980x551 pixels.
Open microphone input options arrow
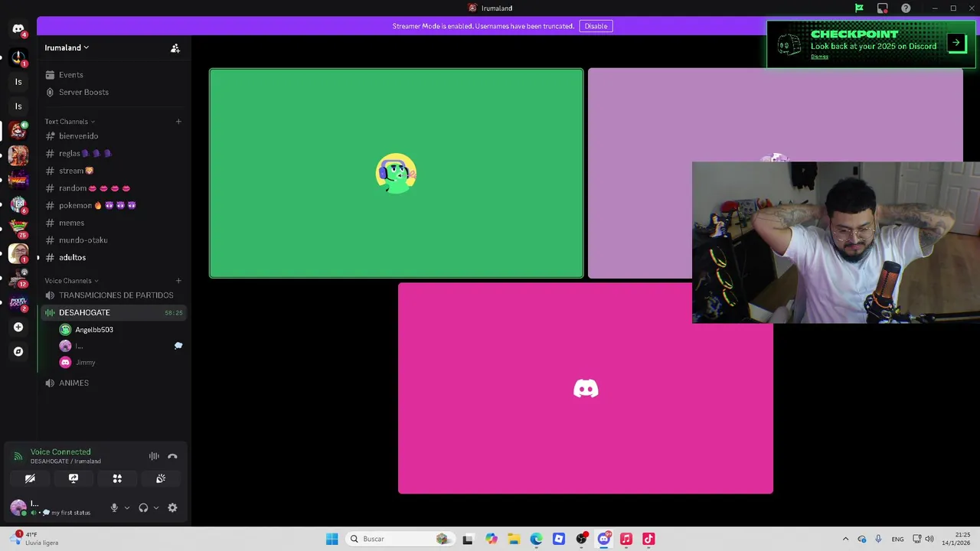(127, 507)
